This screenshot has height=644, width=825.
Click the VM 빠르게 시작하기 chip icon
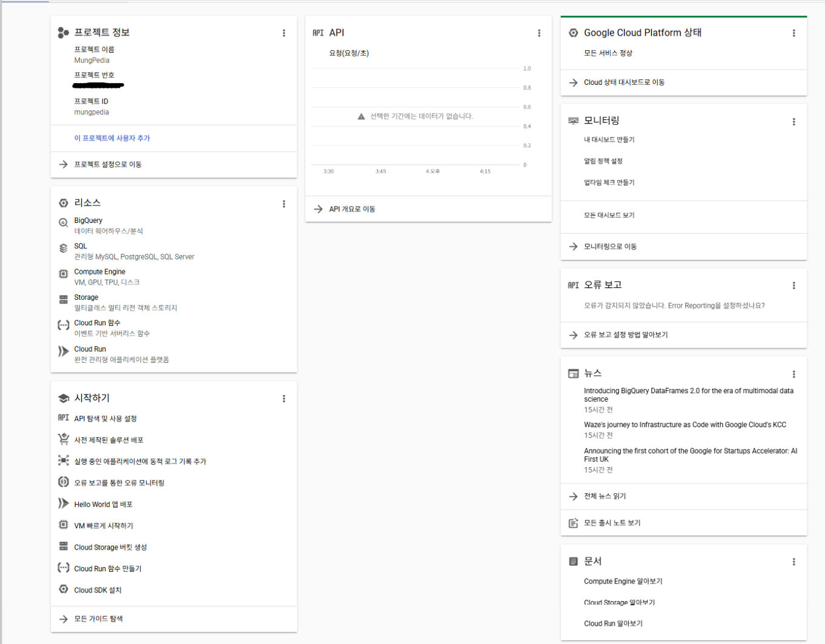pos(63,525)
